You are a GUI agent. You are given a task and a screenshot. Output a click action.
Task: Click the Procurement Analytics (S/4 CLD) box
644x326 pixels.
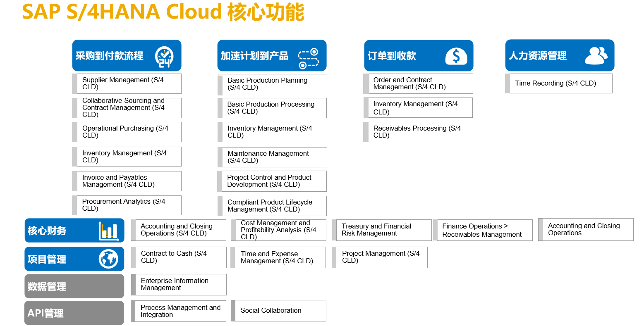127,205
